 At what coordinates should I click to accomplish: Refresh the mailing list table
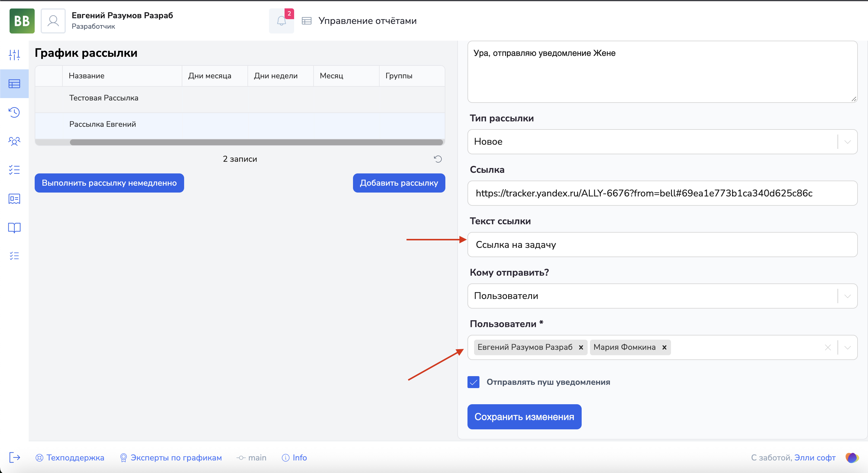[x=438, y=159]
